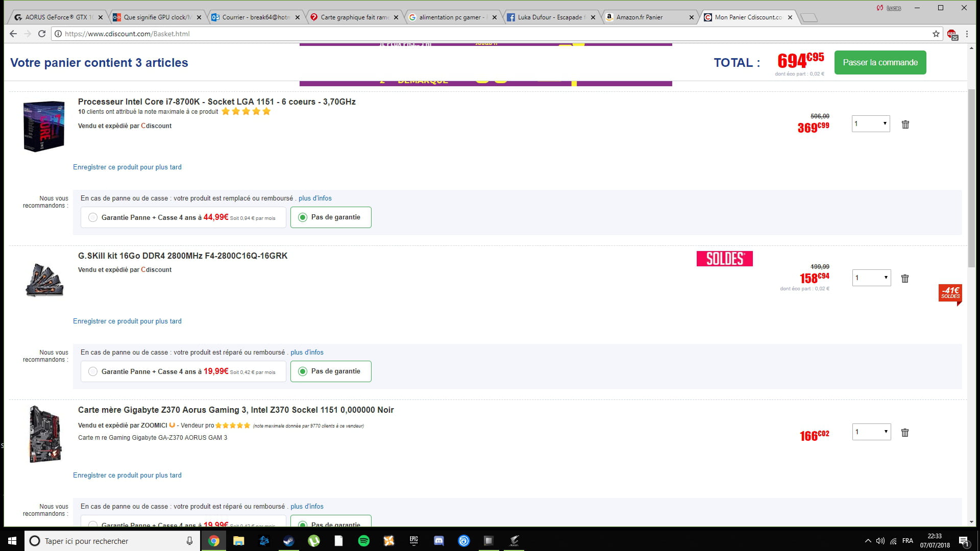
Task: Open uTorrent from the taskbar
Action: 313,541
